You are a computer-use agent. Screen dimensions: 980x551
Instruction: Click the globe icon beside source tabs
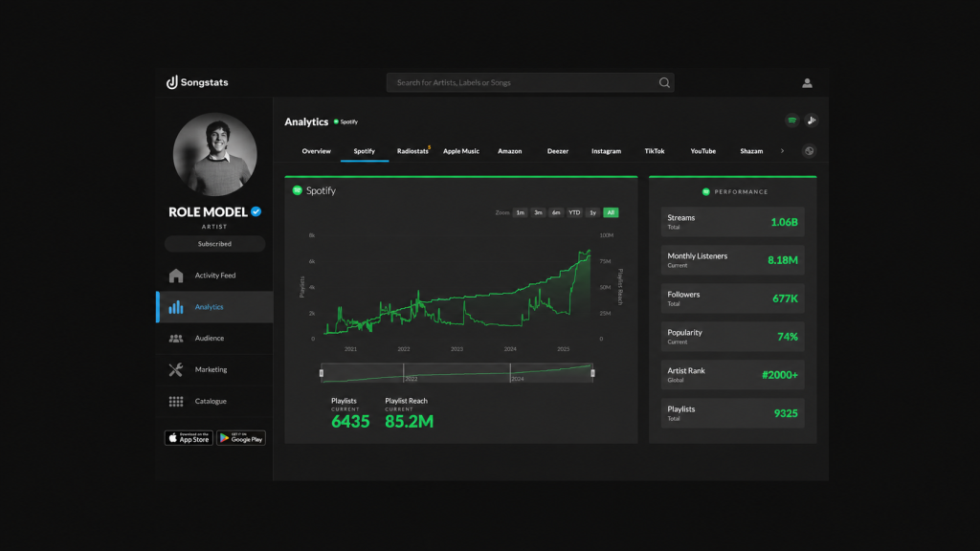click(x=809, y=151)
